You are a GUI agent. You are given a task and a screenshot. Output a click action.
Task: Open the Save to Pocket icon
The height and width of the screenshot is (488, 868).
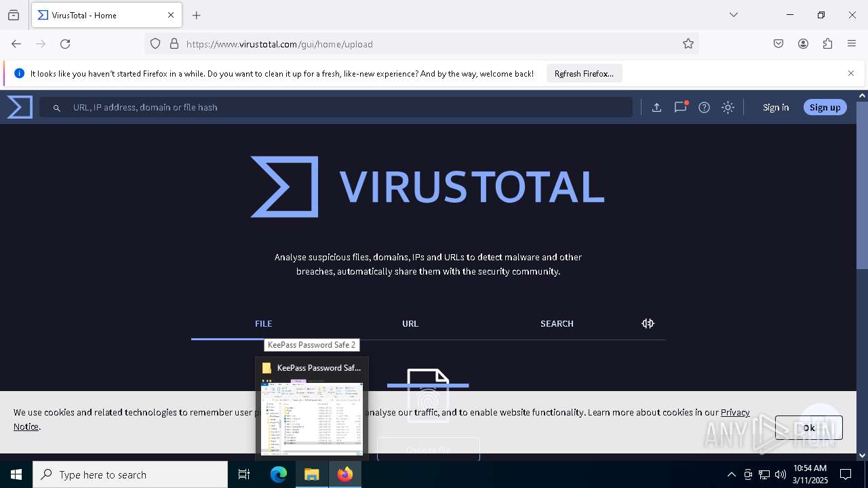(x=778, y=43)
